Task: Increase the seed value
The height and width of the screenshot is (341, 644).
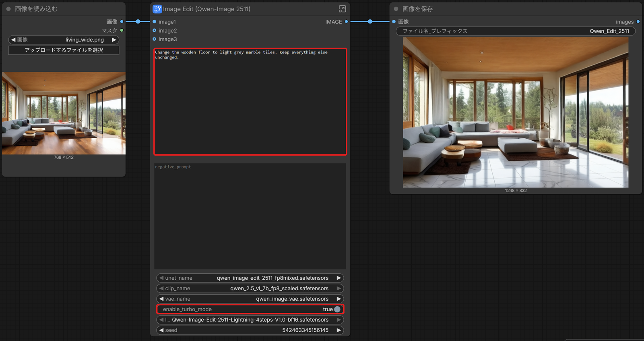Action: click(339, 330)
